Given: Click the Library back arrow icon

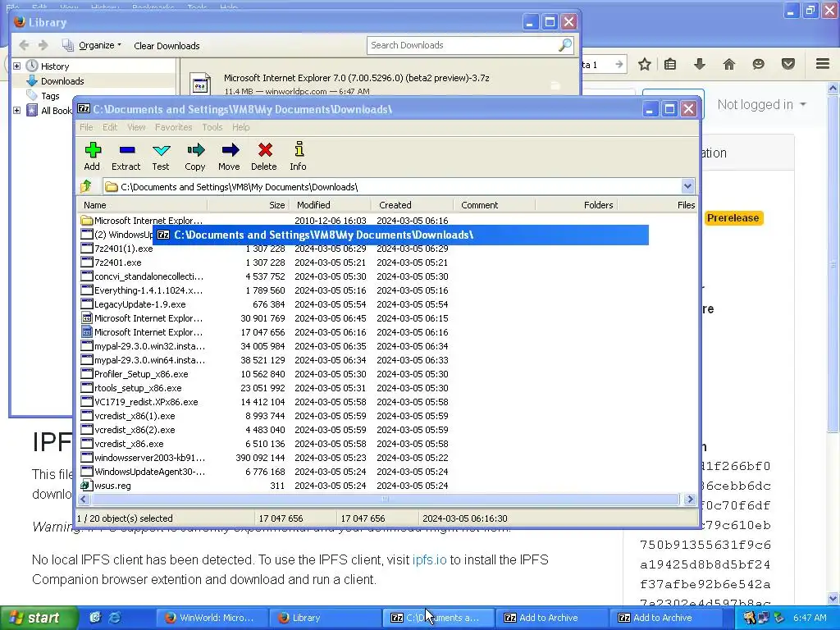Looking at the screenshot, I should (x=24, y=46).
